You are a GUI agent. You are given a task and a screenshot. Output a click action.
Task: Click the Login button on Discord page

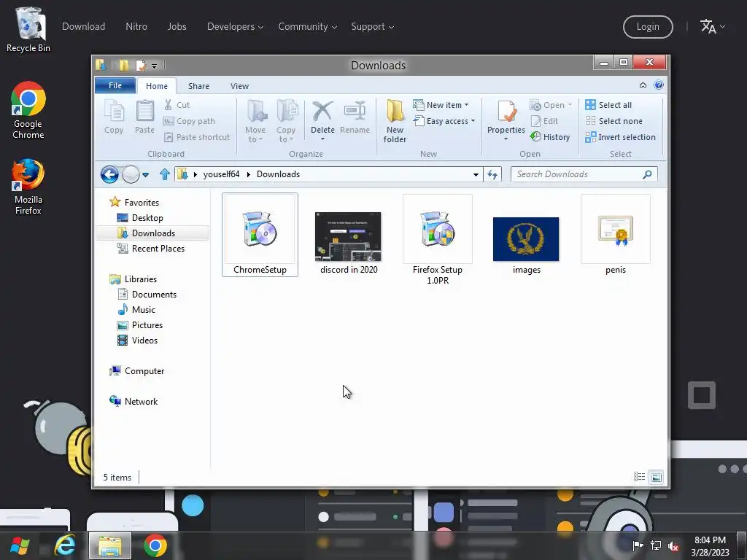click(648, 27)
